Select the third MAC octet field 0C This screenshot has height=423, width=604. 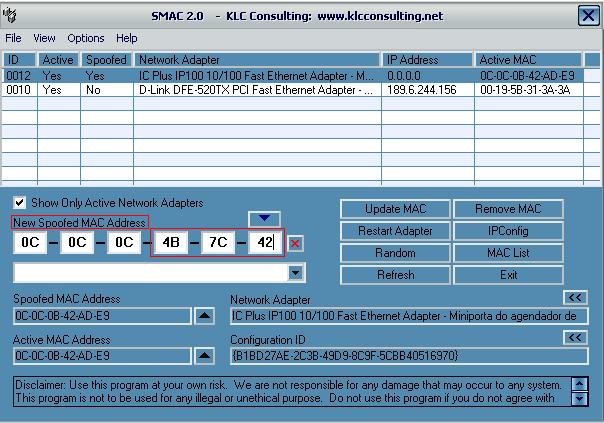(x=124, y=242)
